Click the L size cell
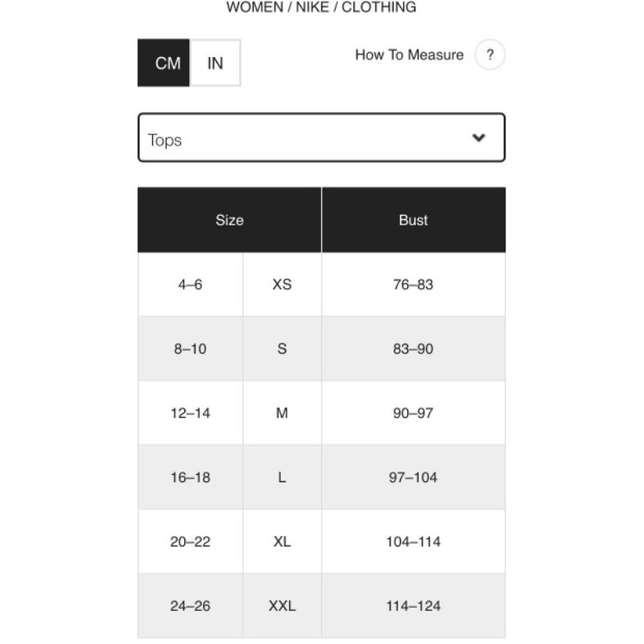This screenshot has width=644, height=644. coord(283,477)
